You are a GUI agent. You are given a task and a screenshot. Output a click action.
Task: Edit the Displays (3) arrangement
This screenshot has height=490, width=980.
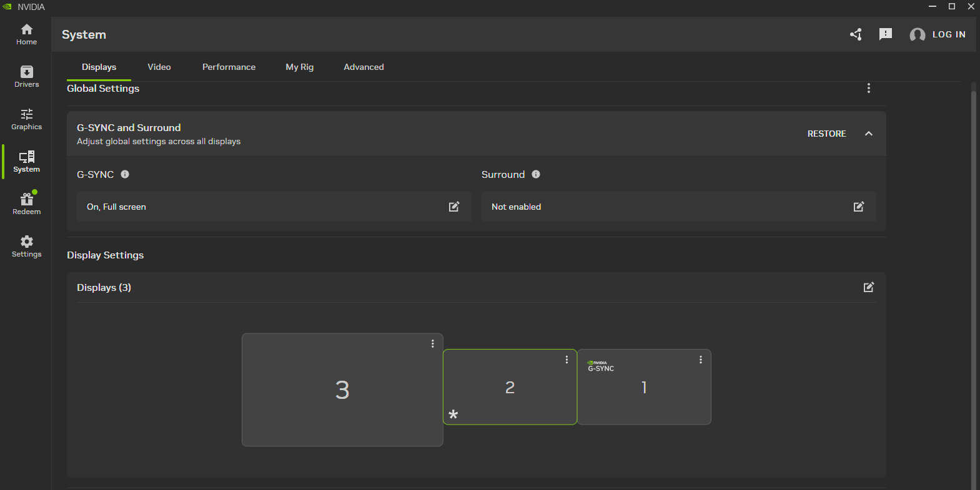pyautogui.click(x=869, y=287)
